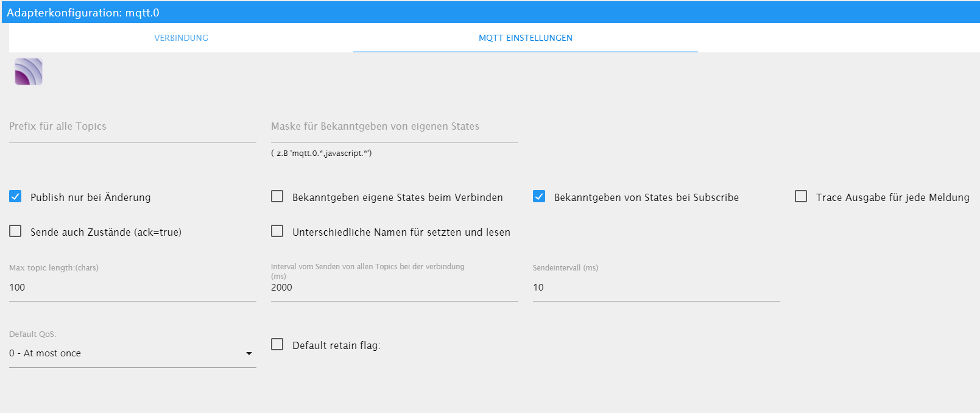980x413 pixels.
Task: Switch to the VERBINDUNG tab
Action: pyautogui.click(x=181, y=38)
